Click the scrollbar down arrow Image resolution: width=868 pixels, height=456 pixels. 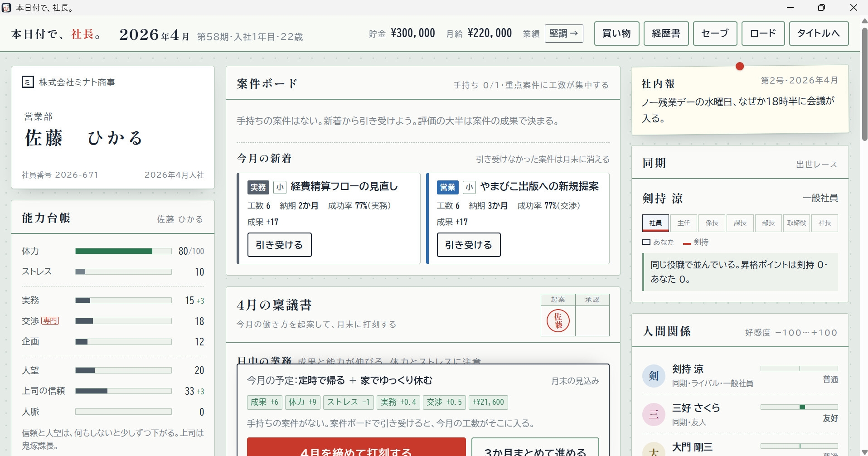[864, 452]
